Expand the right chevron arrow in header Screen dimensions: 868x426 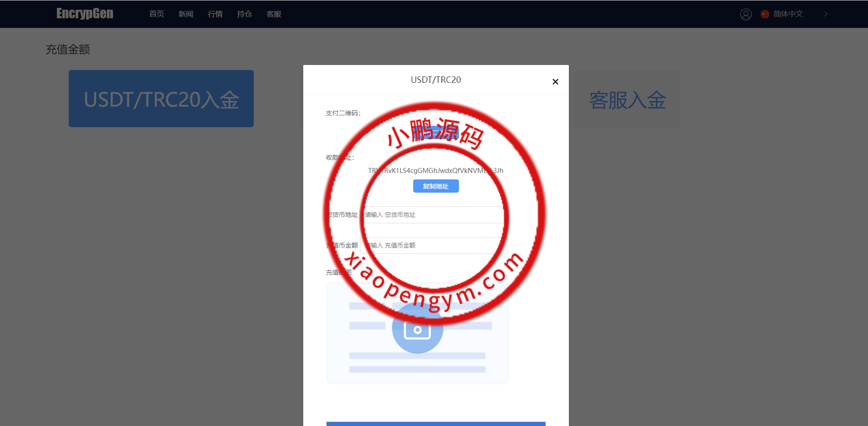pyautogui.click(x=825, y=14)
